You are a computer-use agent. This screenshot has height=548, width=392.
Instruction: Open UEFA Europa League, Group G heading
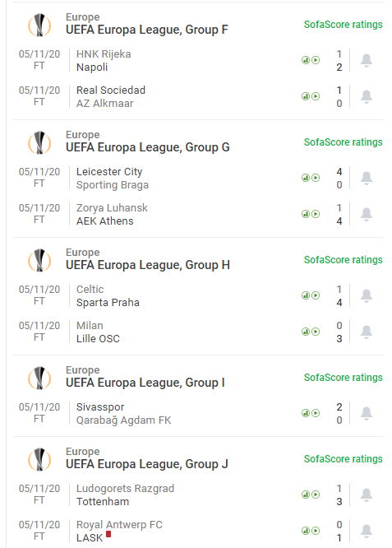pyautogui.click(x=148, y=147)
